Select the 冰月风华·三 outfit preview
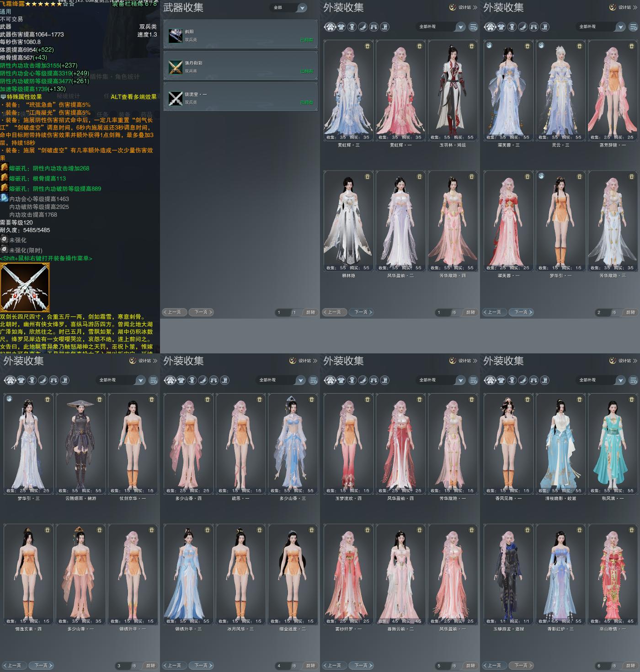This screenshot has width=640, height=672. pos(240,575)
